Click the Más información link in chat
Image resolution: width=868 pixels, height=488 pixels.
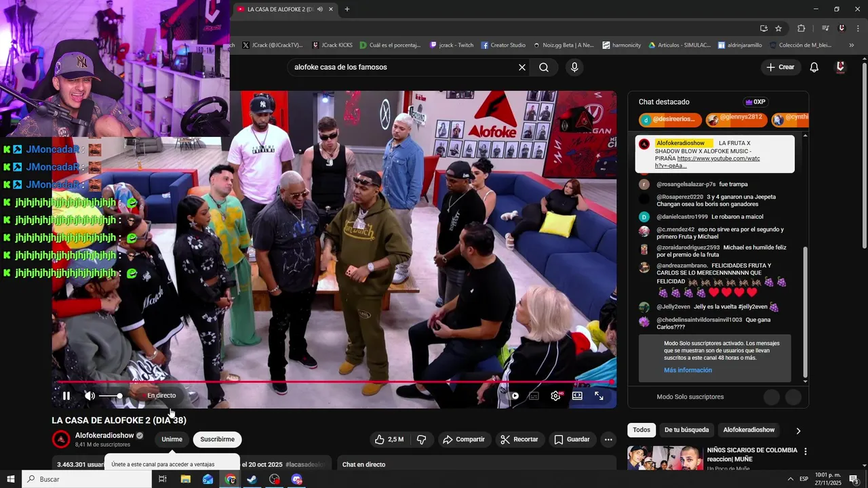[x=688, y=370]
